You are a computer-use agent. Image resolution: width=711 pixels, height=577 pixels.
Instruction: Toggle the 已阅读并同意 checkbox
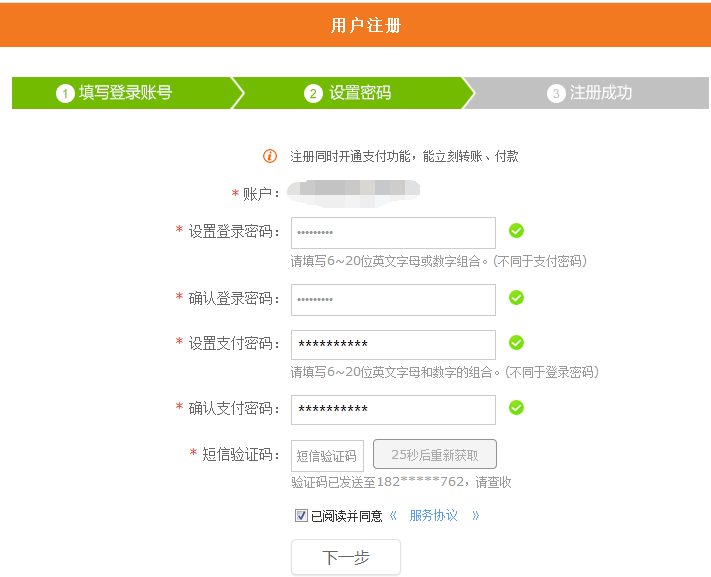pos(301,516)
